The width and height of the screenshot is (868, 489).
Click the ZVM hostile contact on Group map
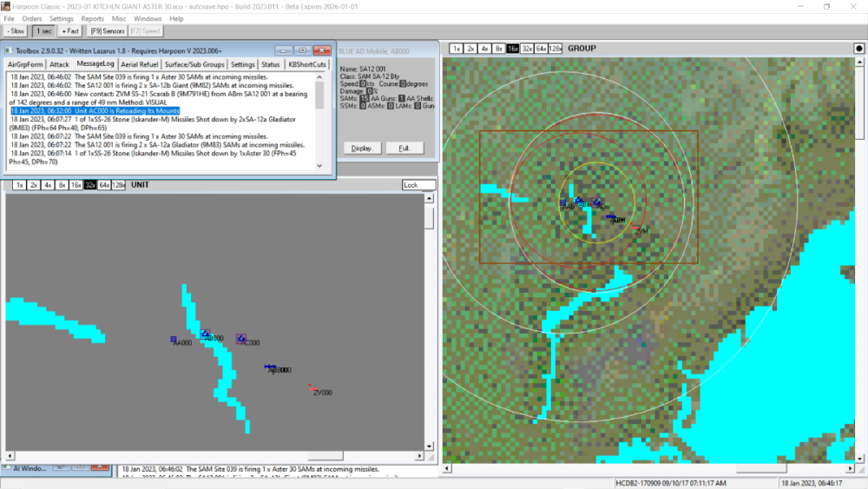[635, 228]
